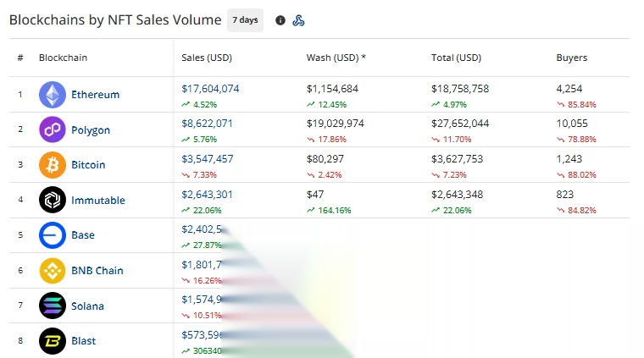
Task: Click the # rank column header
Action: tap(20, 58)
